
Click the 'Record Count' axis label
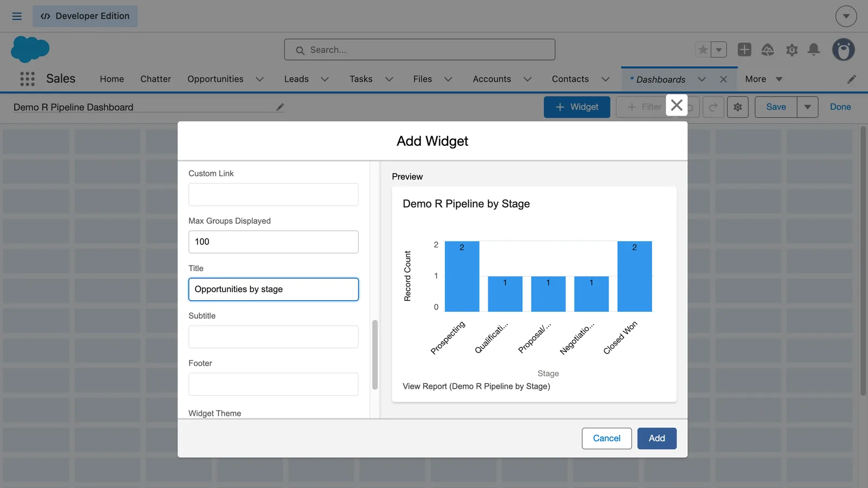point(407,276)
